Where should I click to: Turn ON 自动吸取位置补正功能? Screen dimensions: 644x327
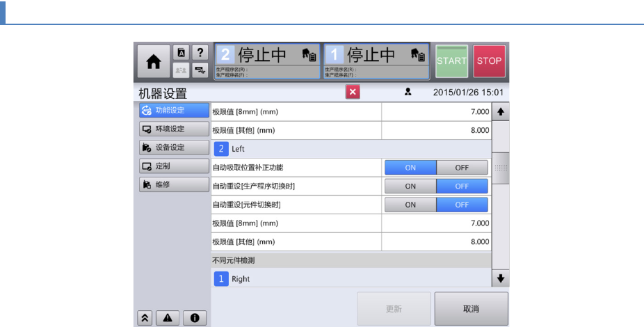(x=410, y=168)
